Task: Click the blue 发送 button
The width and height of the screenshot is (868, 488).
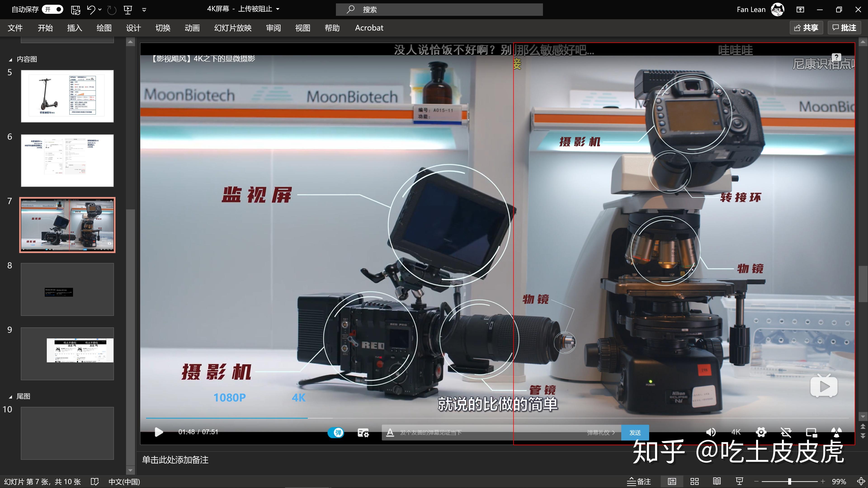Action: [x=635, y=432]
